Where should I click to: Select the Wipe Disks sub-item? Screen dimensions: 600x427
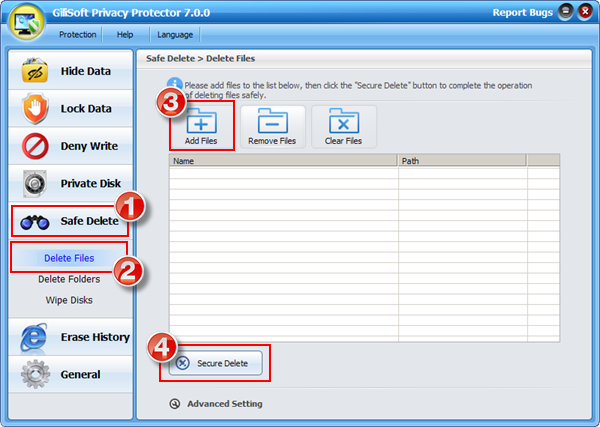click(69, 300)
